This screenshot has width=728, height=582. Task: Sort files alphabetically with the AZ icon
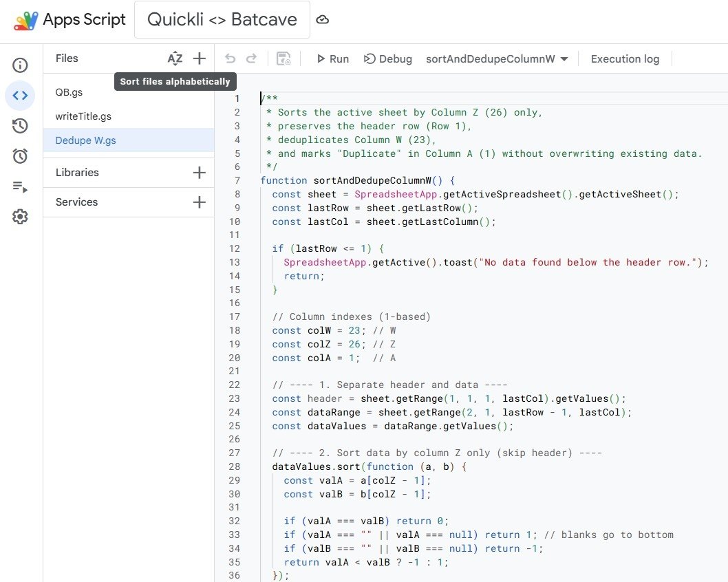[x=175, y=58]
